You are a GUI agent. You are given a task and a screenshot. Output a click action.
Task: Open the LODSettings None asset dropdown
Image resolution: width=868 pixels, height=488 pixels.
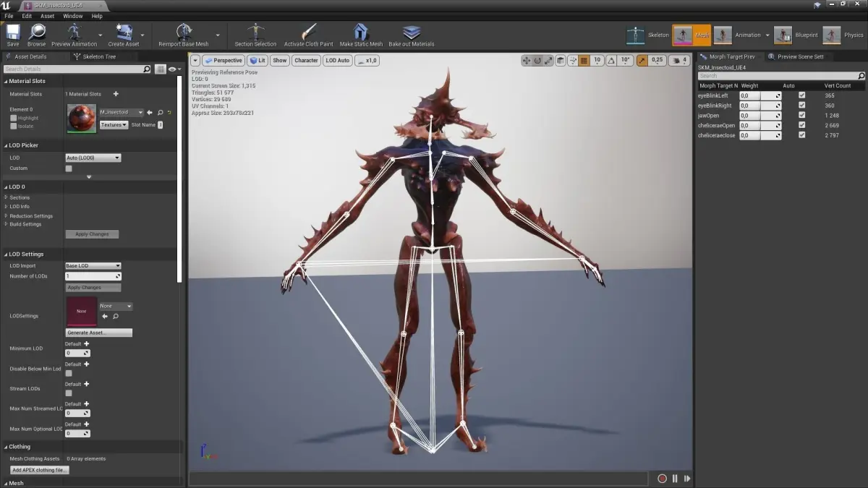(116, 307)
